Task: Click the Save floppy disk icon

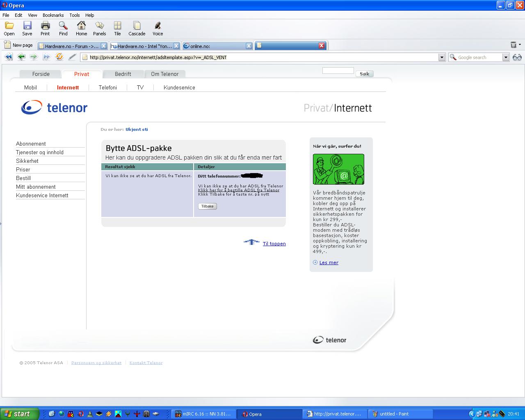Action: (x=27, y=25)
